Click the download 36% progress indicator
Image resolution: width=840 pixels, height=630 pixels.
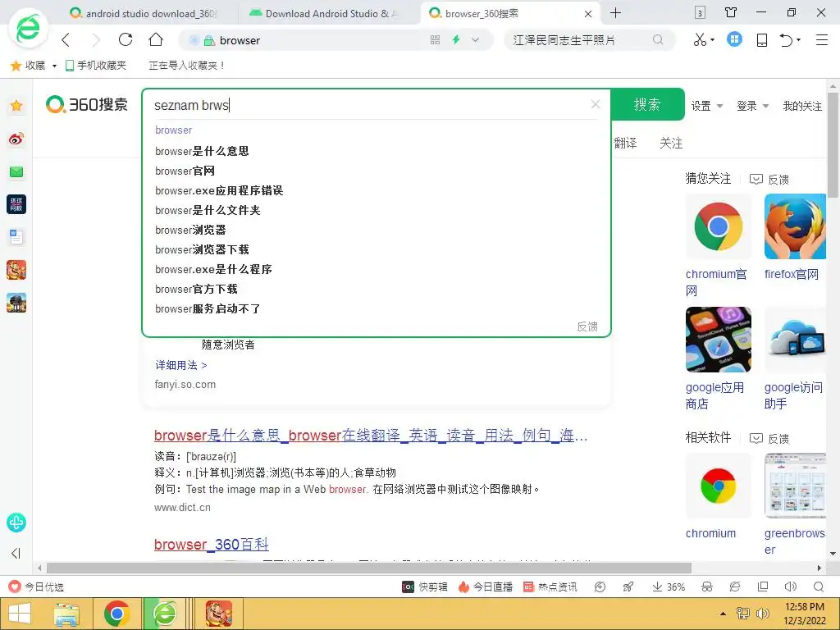click(669, 587)
